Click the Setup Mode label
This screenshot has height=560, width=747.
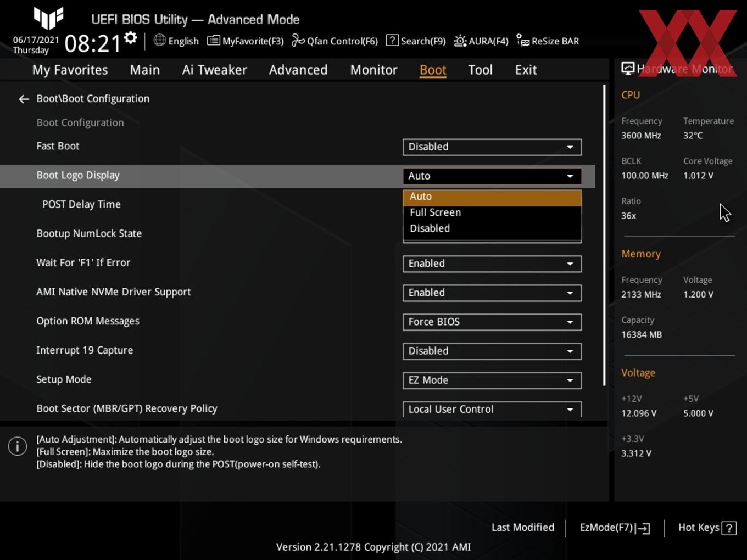pyautogui.click(x=64, y=379)
